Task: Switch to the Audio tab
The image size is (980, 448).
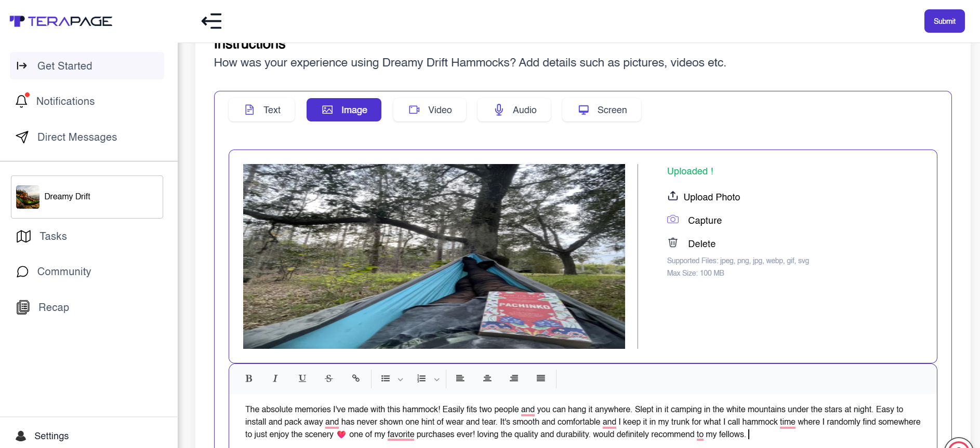Action: click(x=514, y=110)
